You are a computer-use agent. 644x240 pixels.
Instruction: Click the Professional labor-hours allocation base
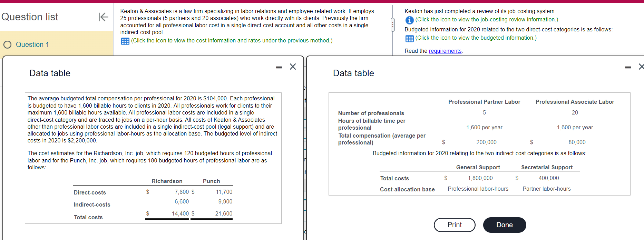[478, 189]
